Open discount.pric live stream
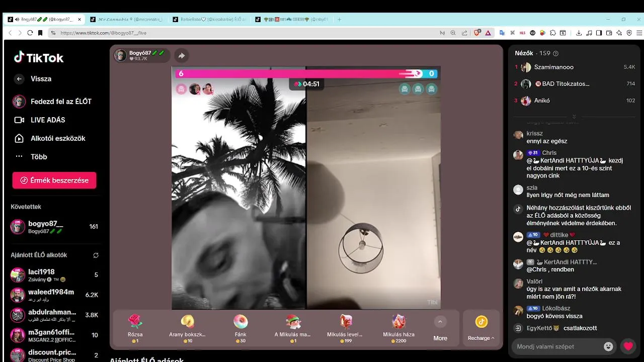This screenshot has height=362, width=644. tap(54, 354)
